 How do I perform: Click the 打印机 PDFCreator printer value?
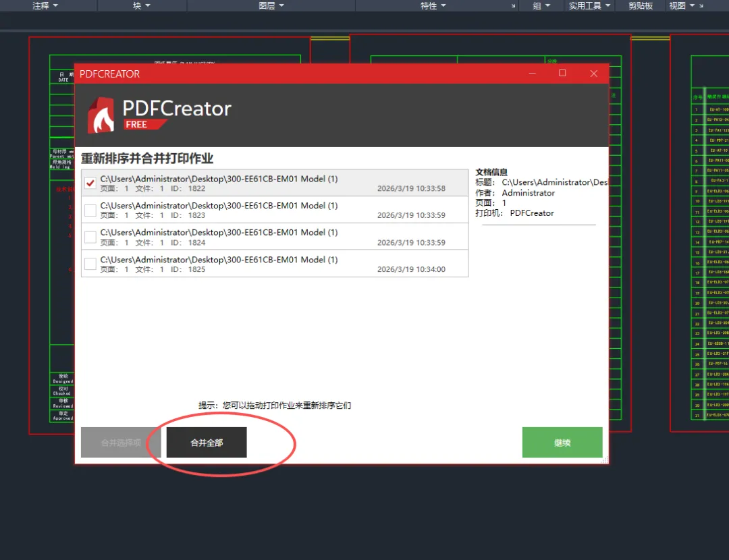532,213
